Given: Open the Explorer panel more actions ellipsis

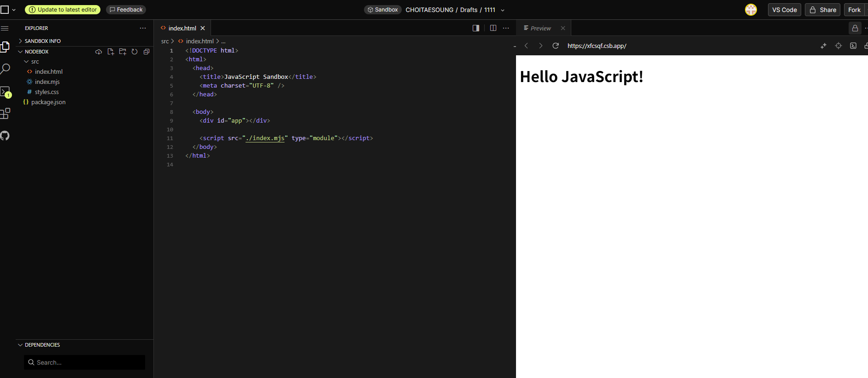Looking at the screenshot, I should click(143, 28).
